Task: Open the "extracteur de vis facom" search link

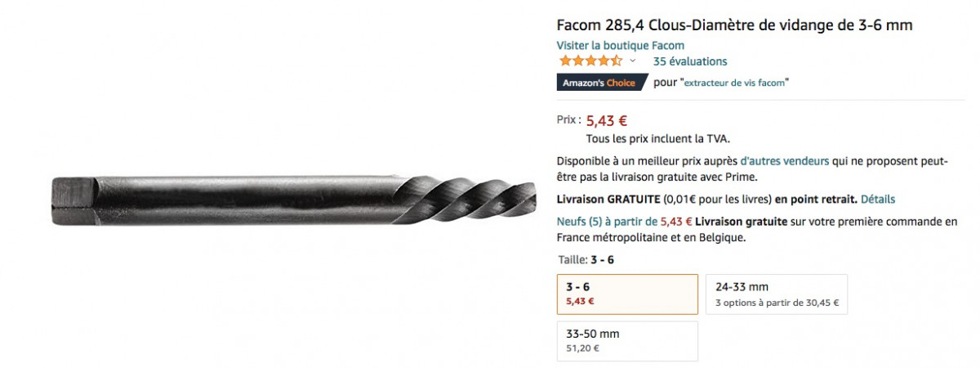Action: click(735, 83)
